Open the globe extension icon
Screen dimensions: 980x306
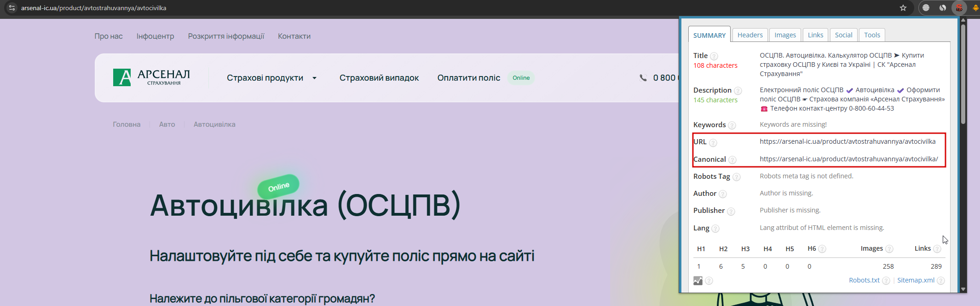[x=926, y=8]
